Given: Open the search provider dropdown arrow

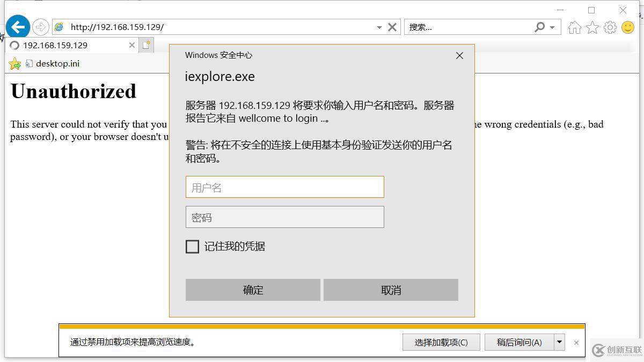Looking at the screenshot, I should pos(552,27).
